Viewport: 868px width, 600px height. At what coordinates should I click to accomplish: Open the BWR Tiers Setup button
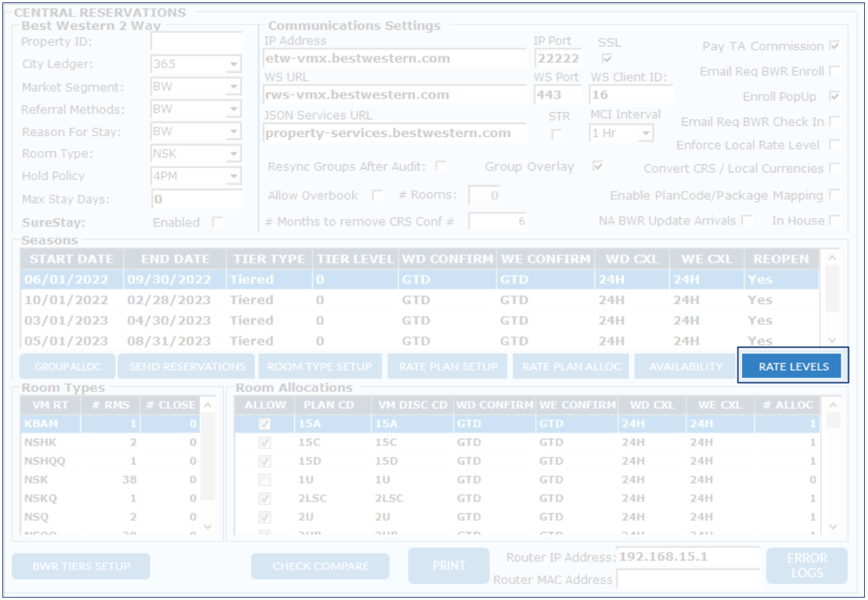tap(81, 566)
